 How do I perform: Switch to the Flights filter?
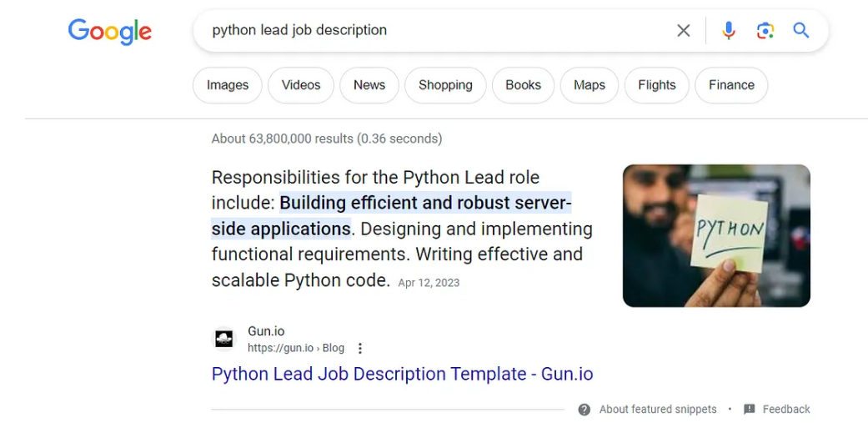tap(657, 85)
